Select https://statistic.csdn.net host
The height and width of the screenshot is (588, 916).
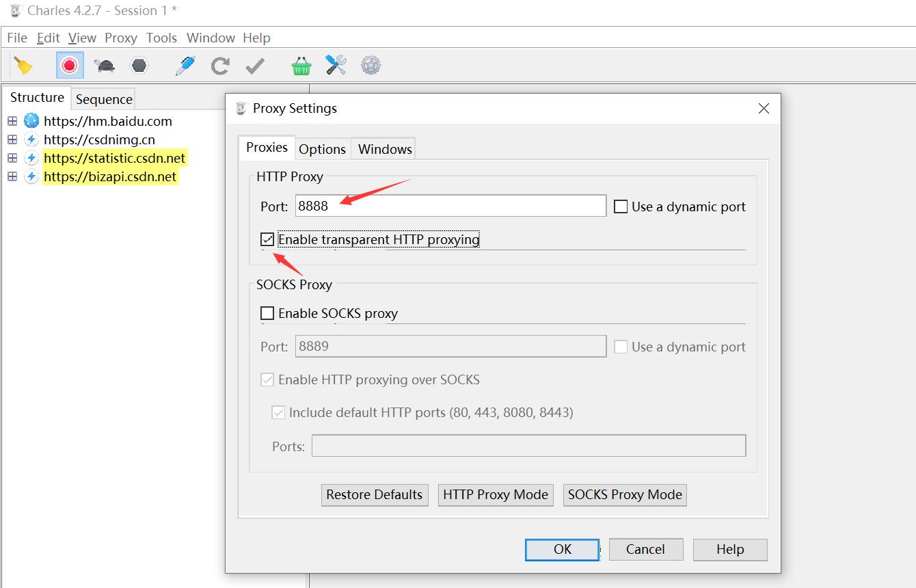point(115,158)
